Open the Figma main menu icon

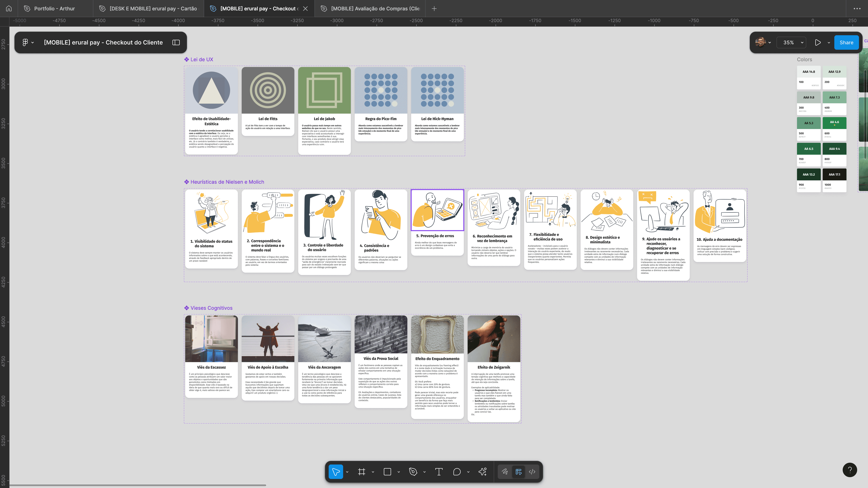coord(25,42)
